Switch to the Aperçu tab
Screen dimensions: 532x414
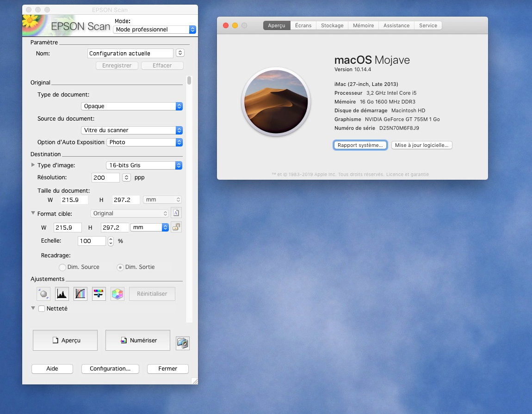pyautogui.click(x=277, y=25)
